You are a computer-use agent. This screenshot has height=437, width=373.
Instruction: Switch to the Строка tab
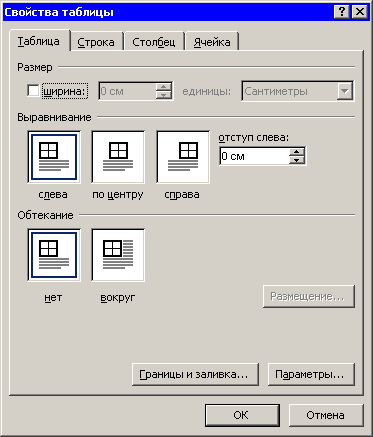(96, 42)
